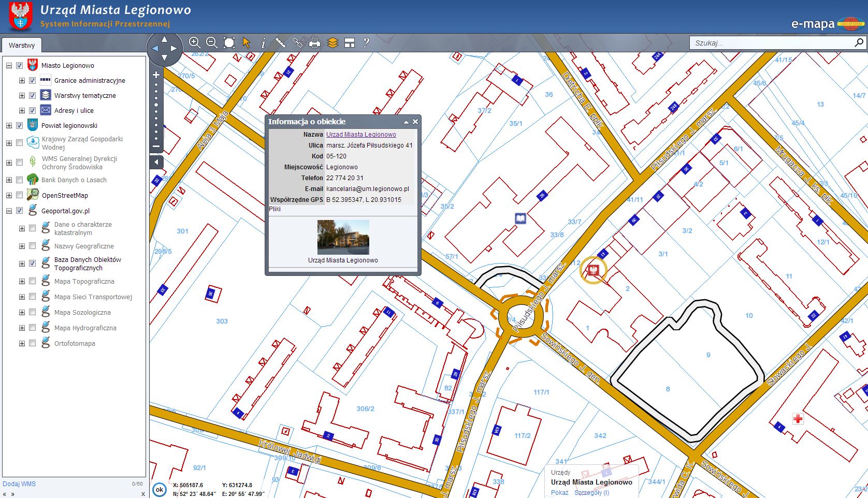
Task: Click Pokaż in the Urzędy tooltip
Action: [x=559, y=493]
